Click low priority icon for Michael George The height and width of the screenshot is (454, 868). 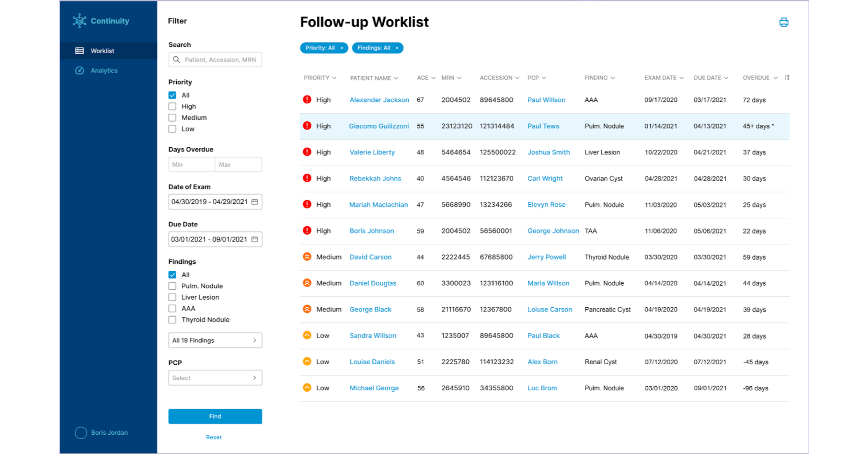click(x=307, y=388)
